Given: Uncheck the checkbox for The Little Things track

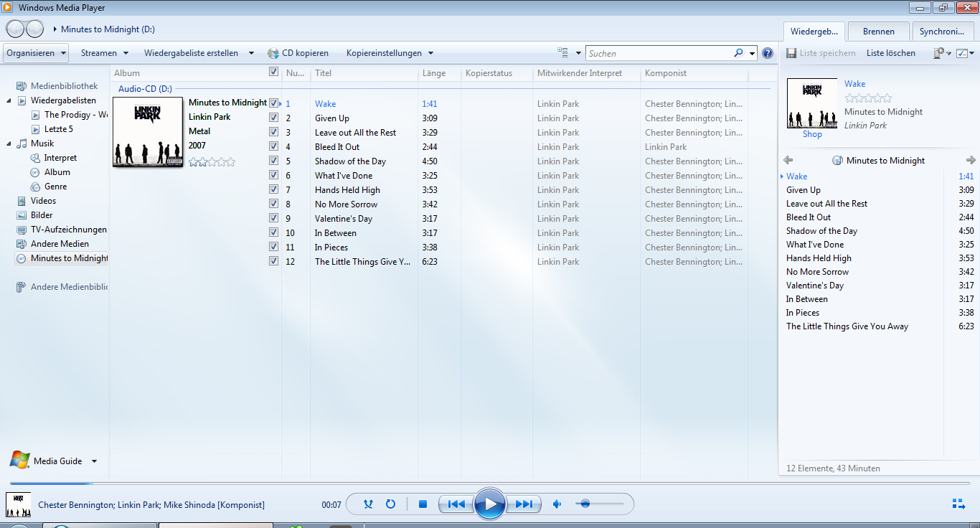Looking at the screenshot, I should pyautogui.click(x=273, y=261).
